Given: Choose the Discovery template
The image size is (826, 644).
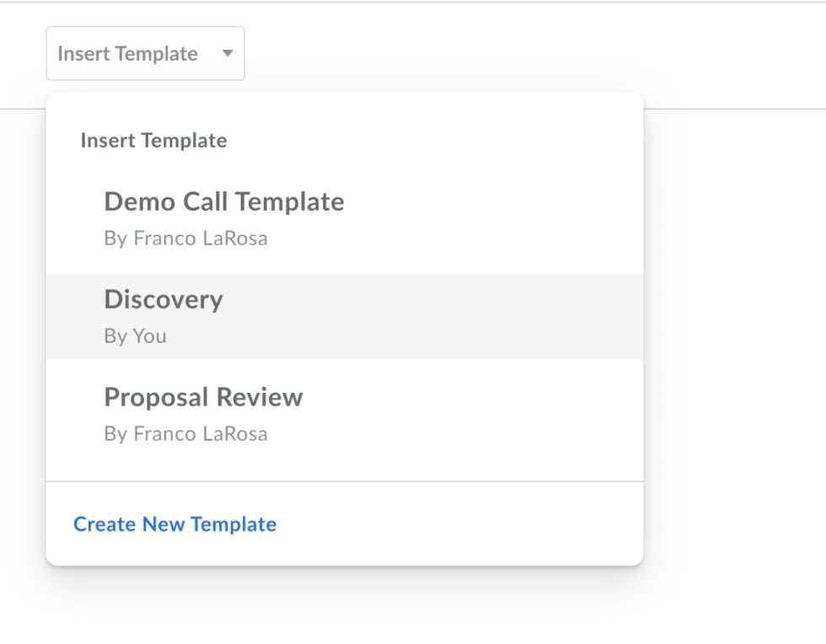Looking at the screenshot, I should pos(345,317).
